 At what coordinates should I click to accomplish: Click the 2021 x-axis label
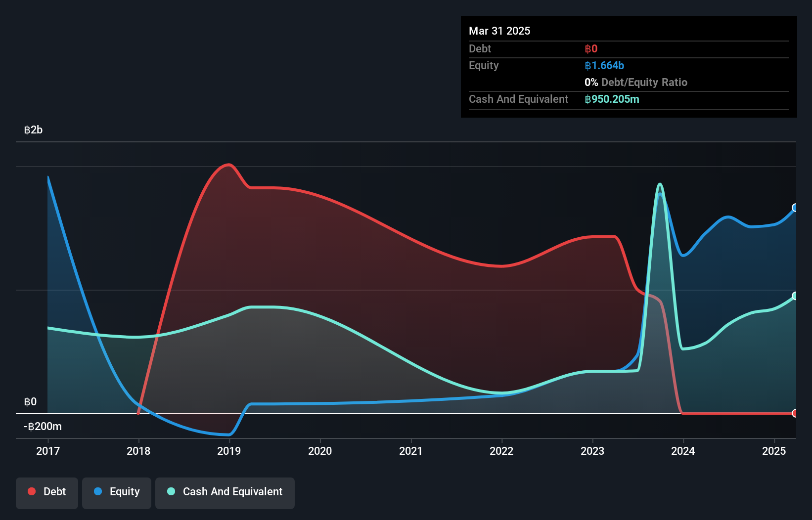pyautogui.click(x=411, y=451)
